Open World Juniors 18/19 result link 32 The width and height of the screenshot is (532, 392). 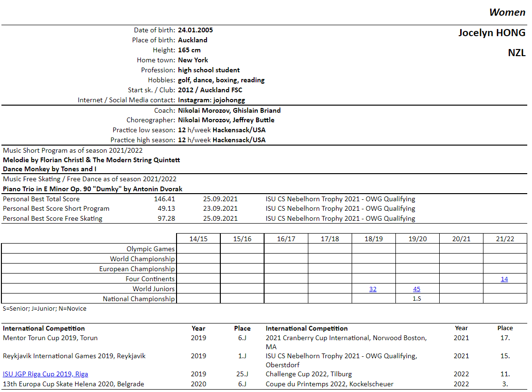[x=373, y=289]
